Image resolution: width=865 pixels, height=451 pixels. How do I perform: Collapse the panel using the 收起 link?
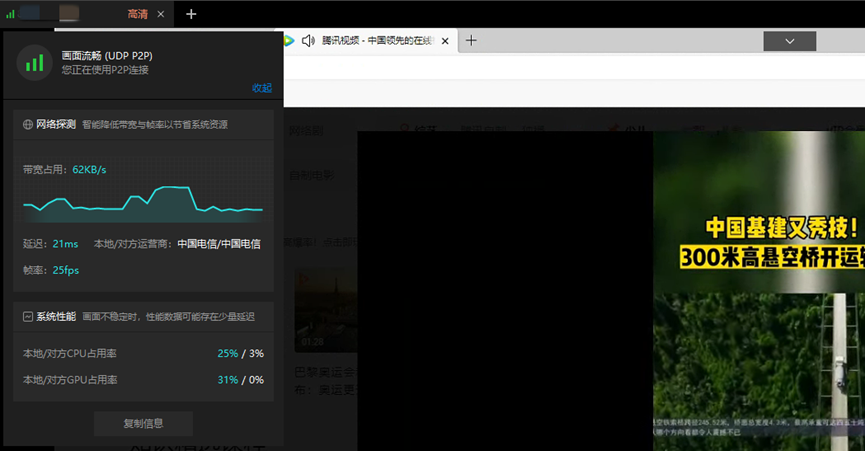coord(262,88)
